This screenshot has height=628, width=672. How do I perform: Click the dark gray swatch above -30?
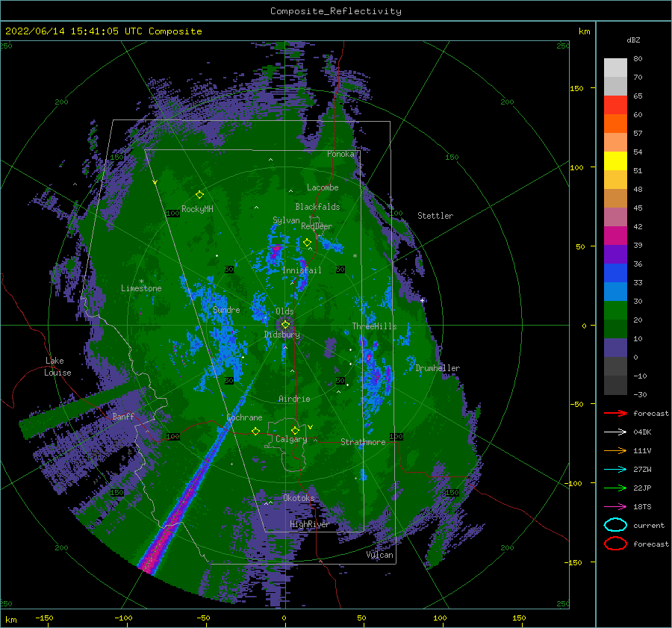615,385
